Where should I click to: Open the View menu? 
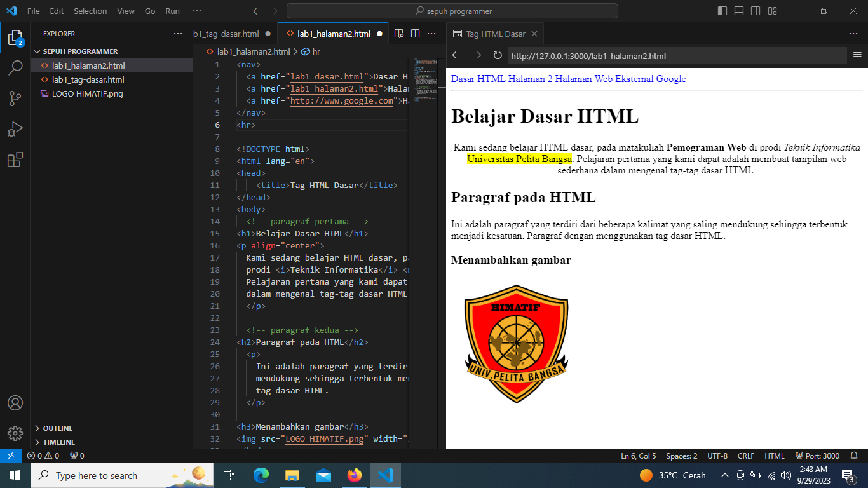click(x=125, y=11)
